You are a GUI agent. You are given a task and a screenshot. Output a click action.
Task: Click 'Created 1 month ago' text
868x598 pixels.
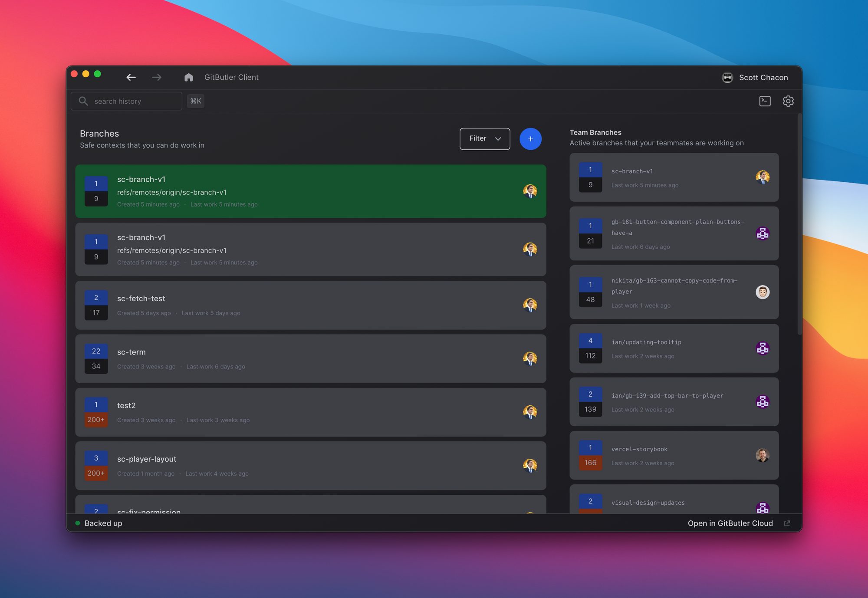[x=146, y=473]
